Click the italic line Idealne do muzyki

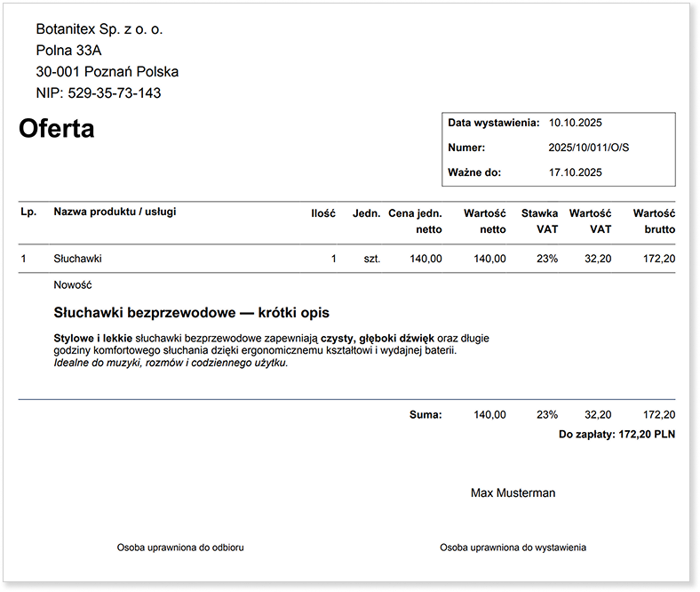click(x=171, y=363)
